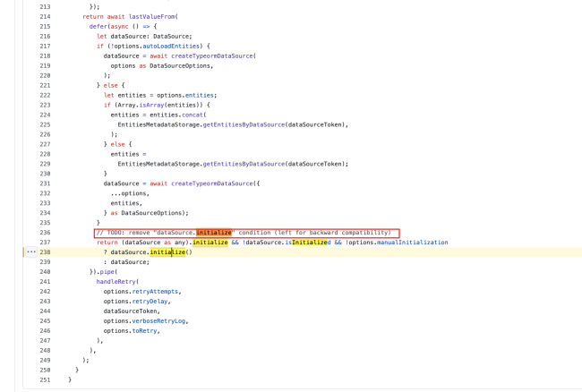The width and height of the screenshot is (582, 392).
Task: Click createTypeormDataSource on line 231
Action: click(x=212, y=183)
